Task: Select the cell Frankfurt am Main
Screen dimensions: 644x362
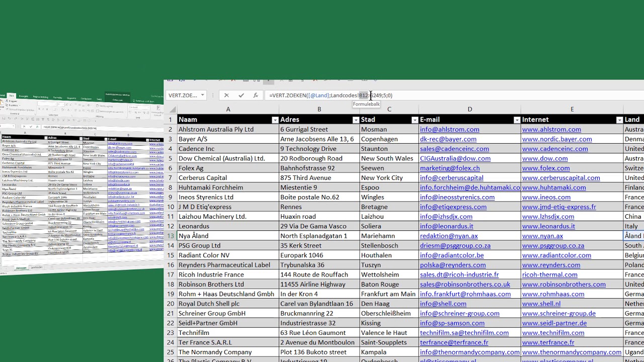Action: coord(389,294)
